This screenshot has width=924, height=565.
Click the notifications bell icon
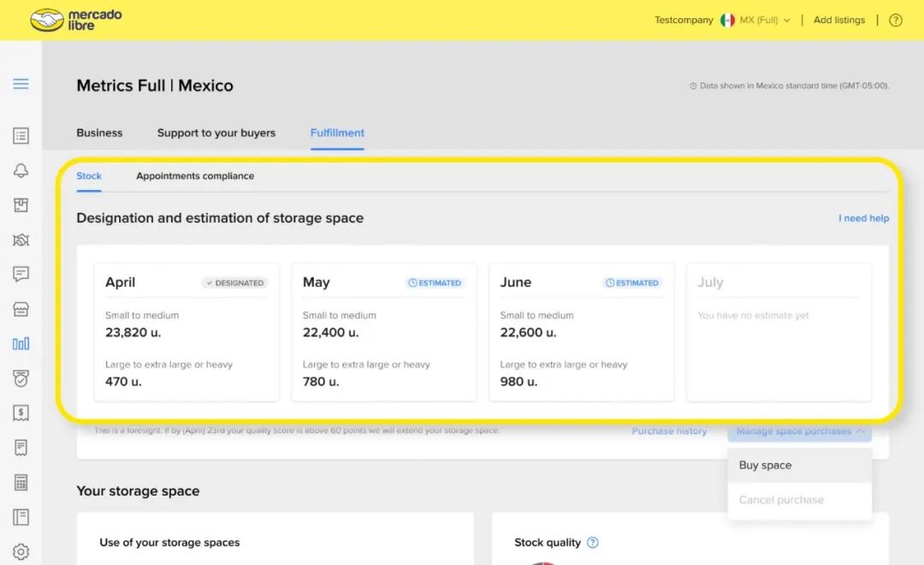pos(21,170)
